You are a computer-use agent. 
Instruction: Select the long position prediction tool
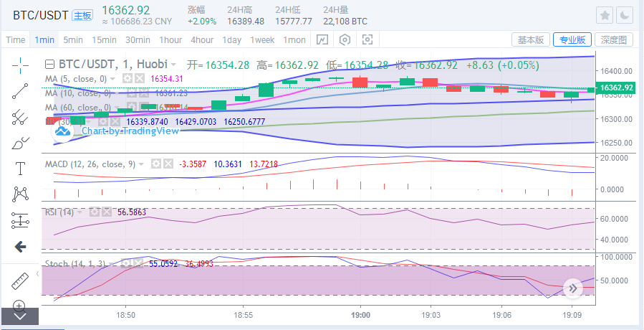coord(20,220)
